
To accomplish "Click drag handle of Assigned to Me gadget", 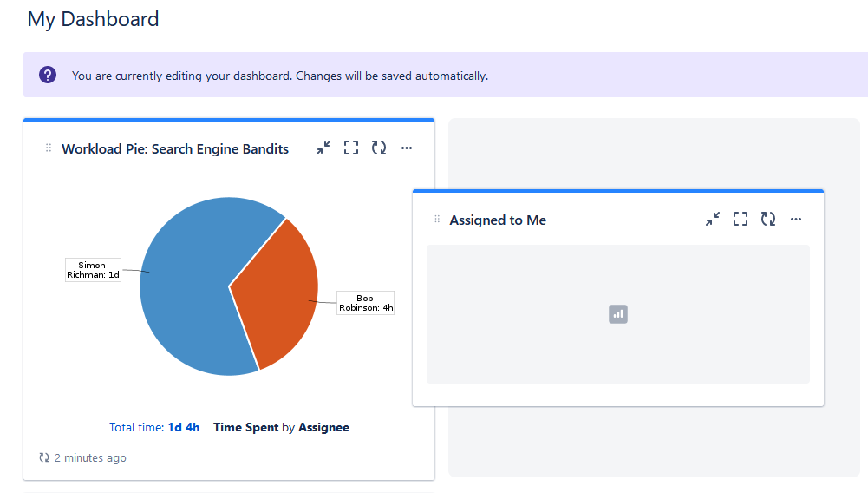I will point(437,220).
